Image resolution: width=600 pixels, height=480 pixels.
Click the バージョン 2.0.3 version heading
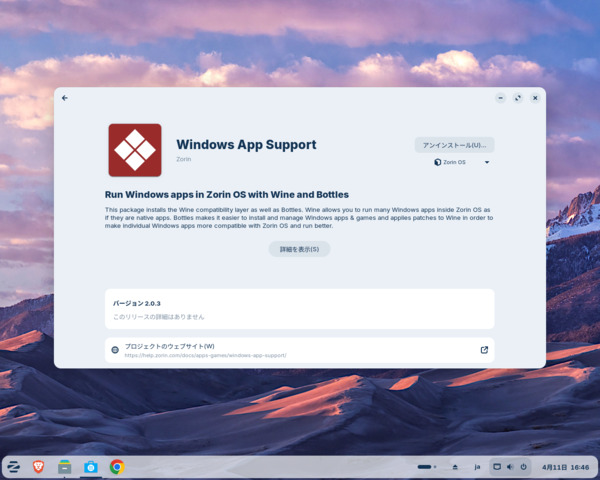point(137,304)
